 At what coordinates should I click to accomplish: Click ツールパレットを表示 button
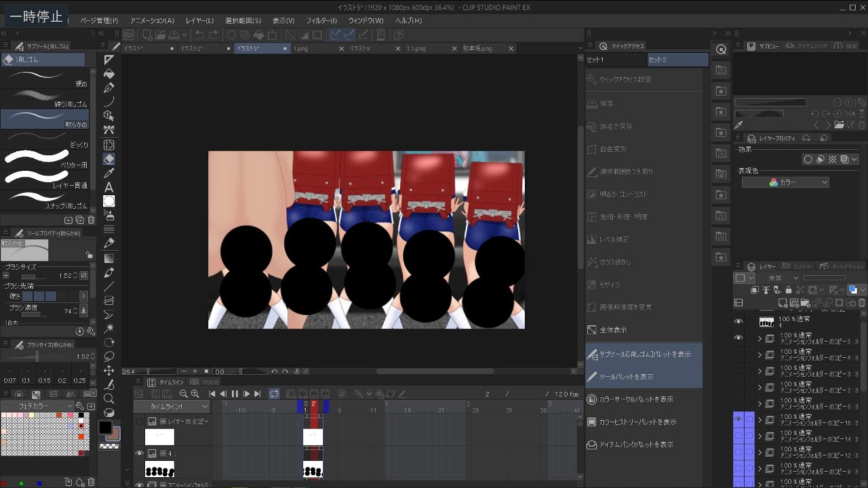pyautogui.click(x=644, y=376)
